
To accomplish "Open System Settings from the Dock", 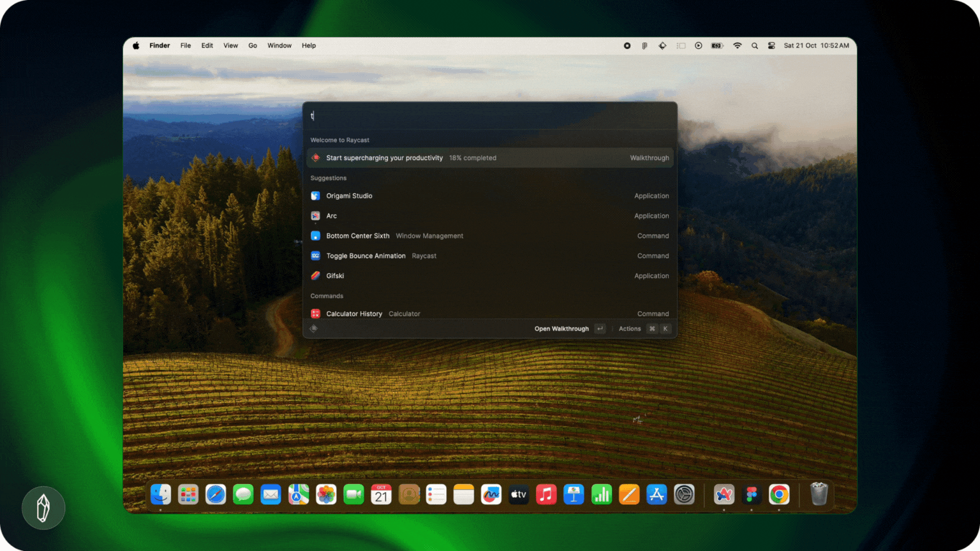I will click(684, 494).
